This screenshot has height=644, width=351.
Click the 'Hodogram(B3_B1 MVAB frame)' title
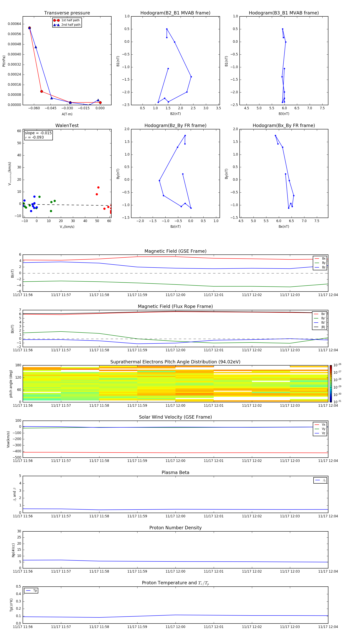(x=284, y=13)
